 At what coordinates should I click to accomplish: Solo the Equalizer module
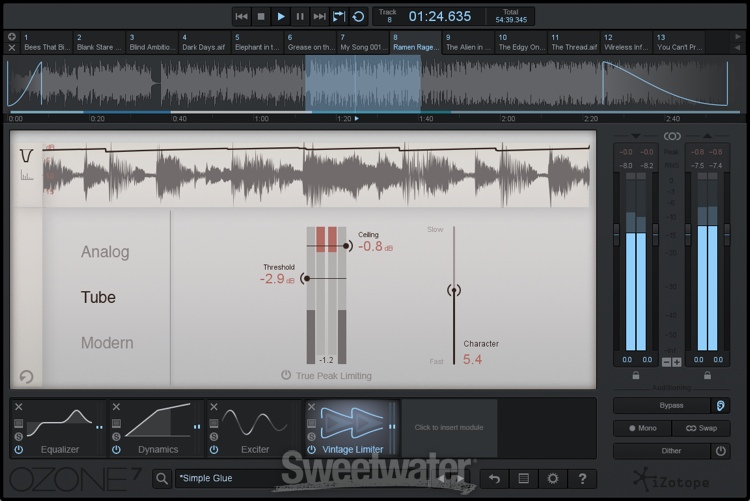click(19, 436)
